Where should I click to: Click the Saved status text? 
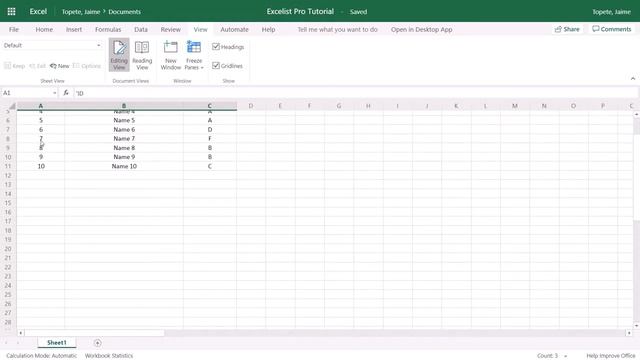[358, 12]
